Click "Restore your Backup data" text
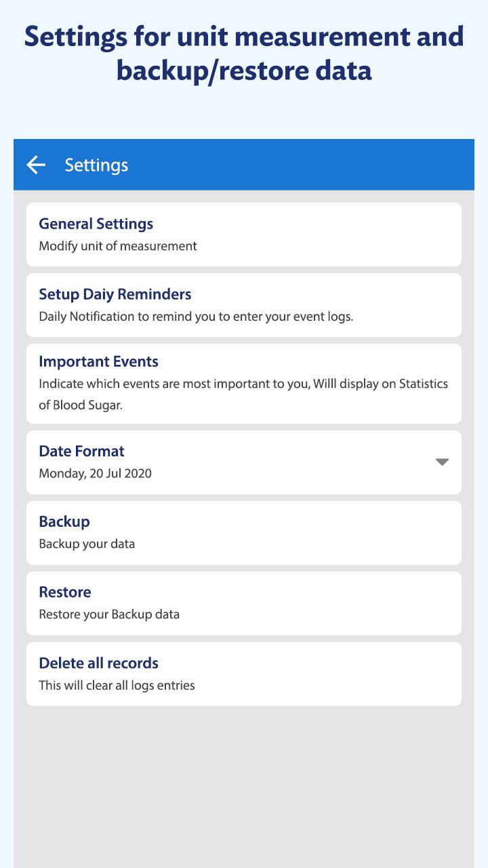Viewport: 488px width, 868px height. [x=109, y=615]
